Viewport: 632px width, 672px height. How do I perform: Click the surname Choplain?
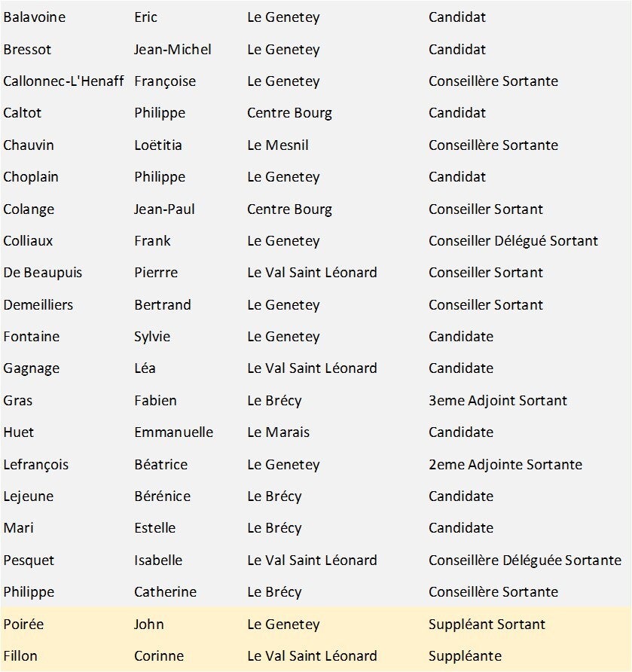click(31, 177)
